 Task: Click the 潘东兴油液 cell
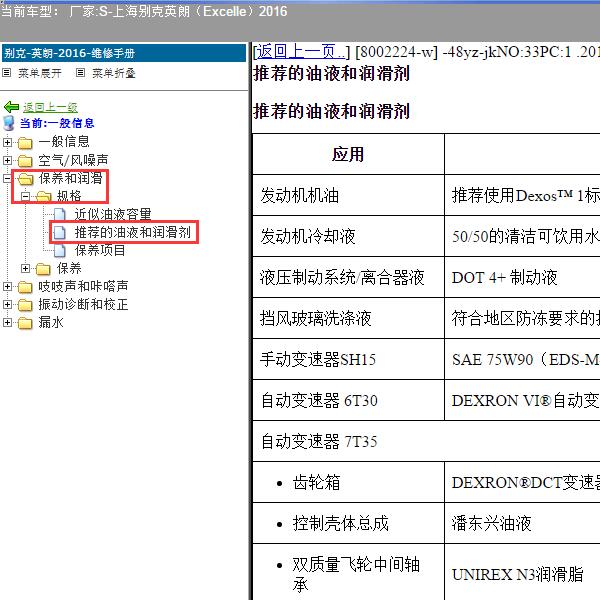click(x=522, y=523)
